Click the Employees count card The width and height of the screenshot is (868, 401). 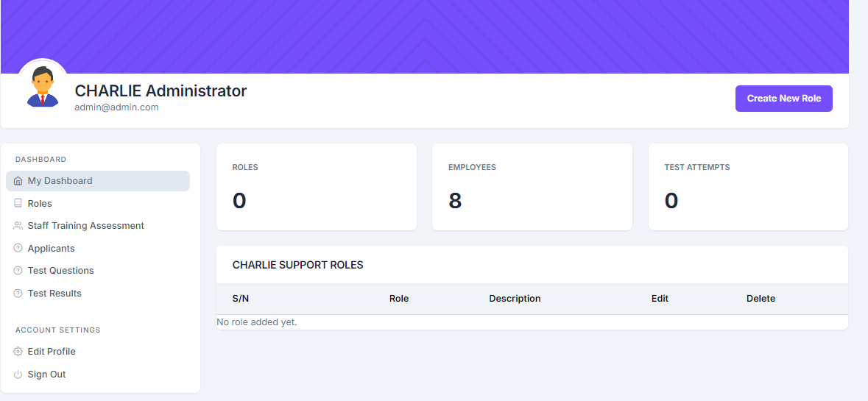click(532, 187)
